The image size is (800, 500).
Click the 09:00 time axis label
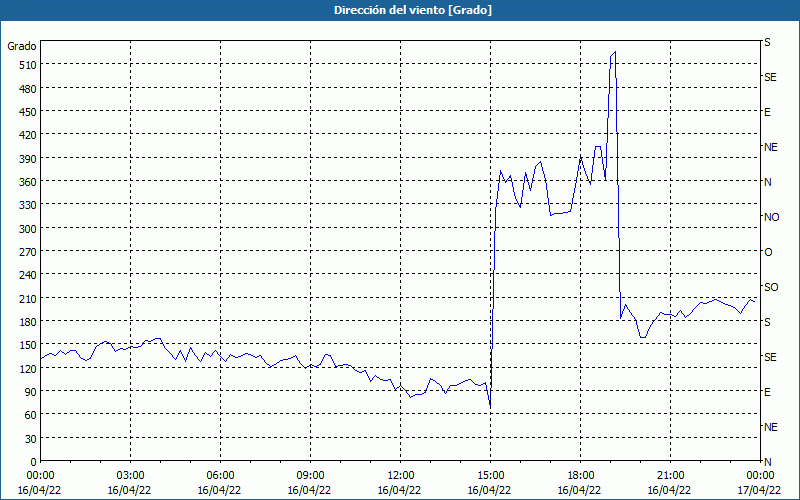coord(310,476)
